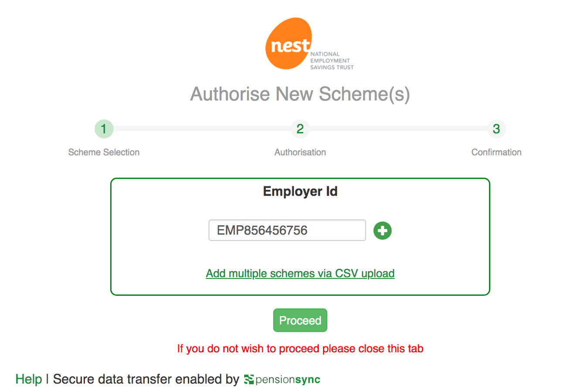
Task: Click step 1 circle for Scheme Selection
Action: [x=104, y=129]
